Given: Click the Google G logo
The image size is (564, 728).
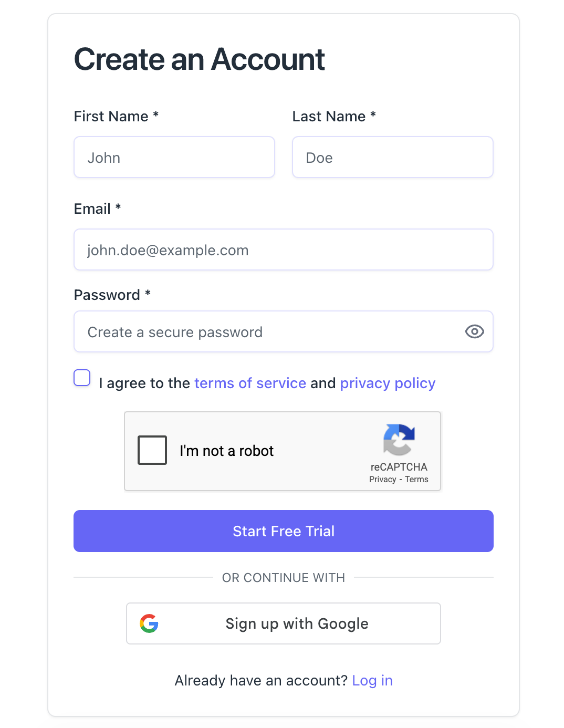Looking at the screenshot, I should [x=149, y=623].
